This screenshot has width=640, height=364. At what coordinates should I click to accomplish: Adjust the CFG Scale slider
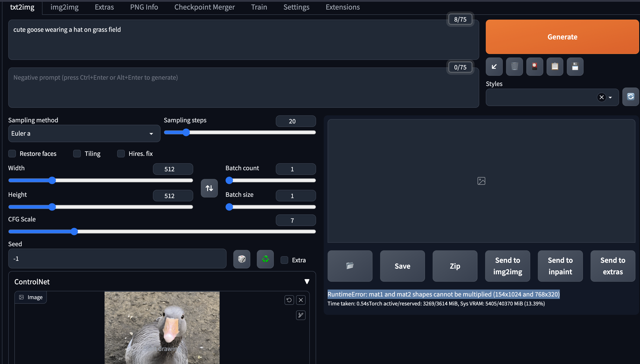[162, 231]
